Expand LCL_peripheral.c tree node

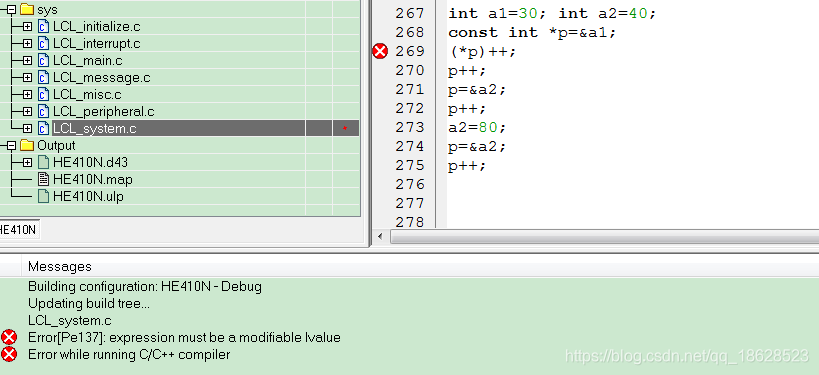coord(28,112)
